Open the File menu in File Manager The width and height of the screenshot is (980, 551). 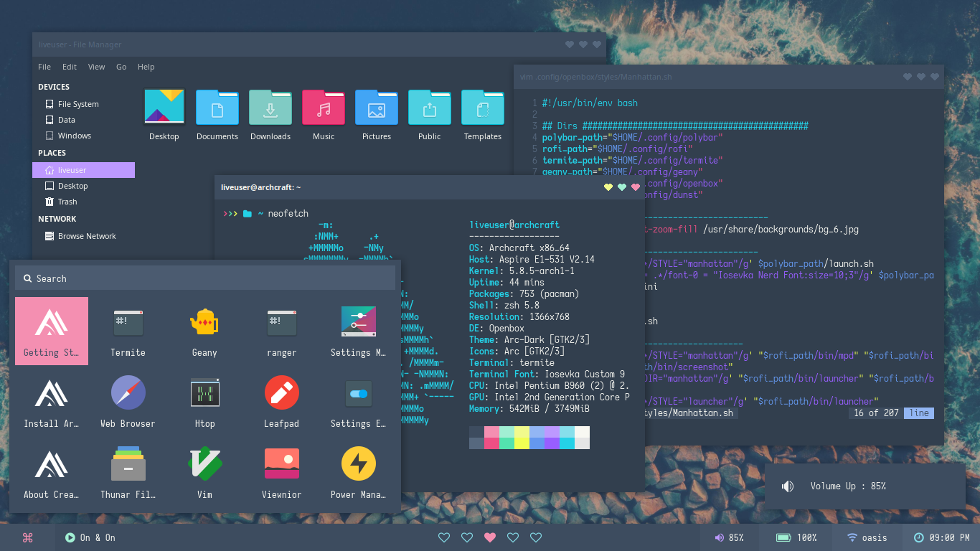[44, 67]
